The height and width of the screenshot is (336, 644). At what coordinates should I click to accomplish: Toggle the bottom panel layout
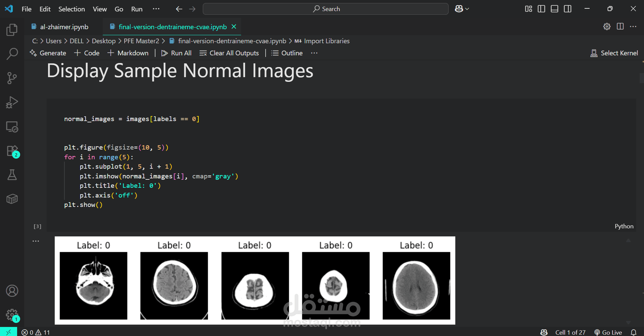click(x=554, y=9)
